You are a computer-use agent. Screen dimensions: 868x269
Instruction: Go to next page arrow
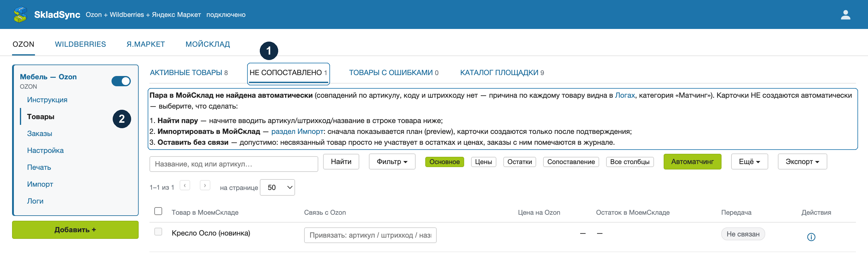(x=205, y=185)
